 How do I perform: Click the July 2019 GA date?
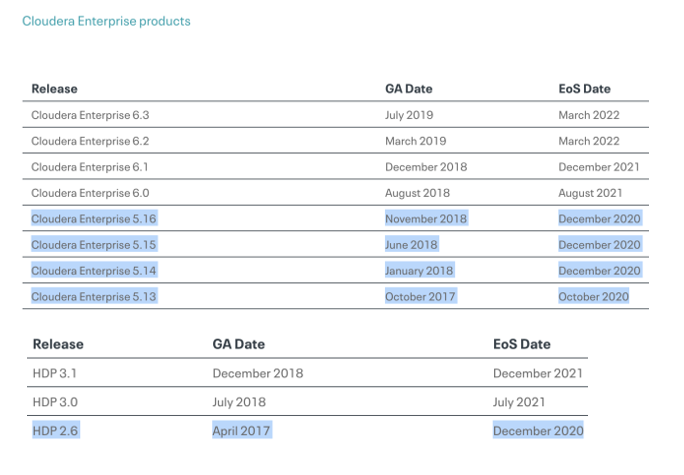click(411, 115)
